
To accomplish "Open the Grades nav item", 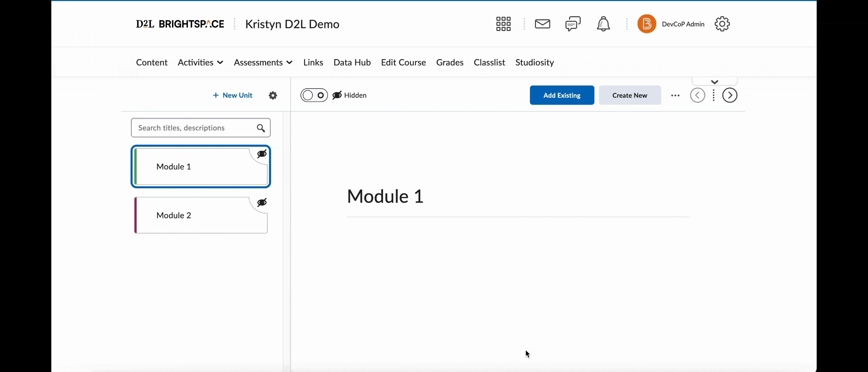I will coord(450,62).
